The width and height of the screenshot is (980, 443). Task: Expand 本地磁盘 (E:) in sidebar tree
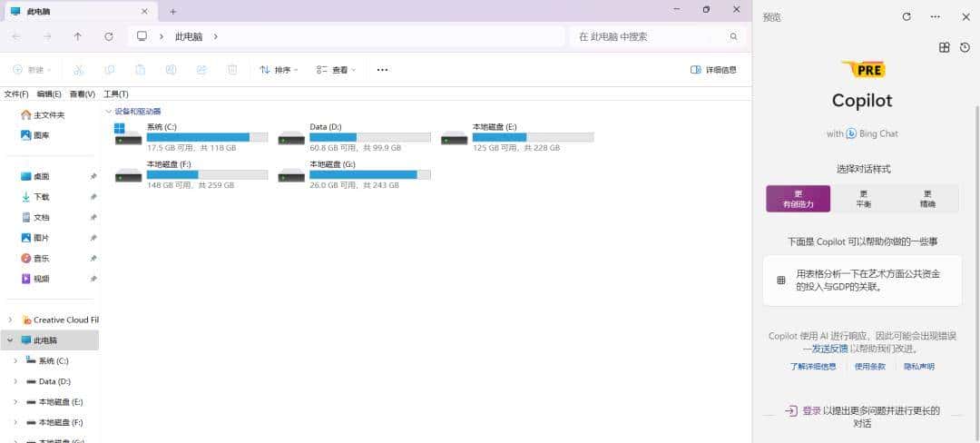point(15,402)
